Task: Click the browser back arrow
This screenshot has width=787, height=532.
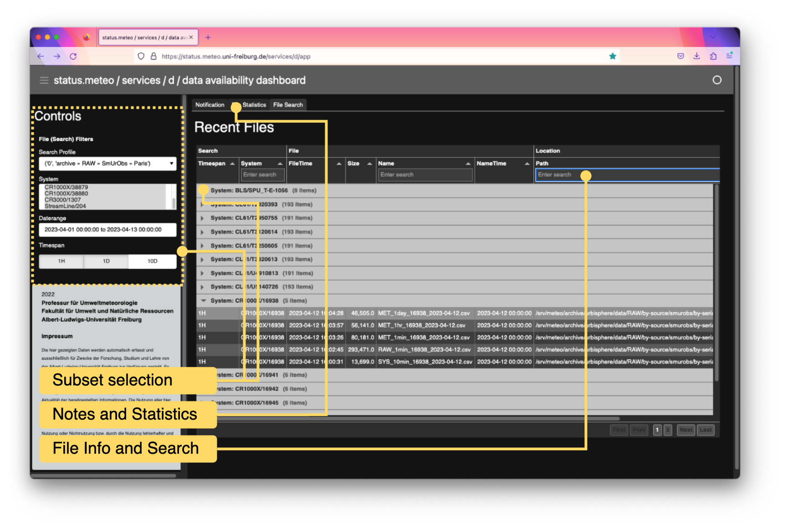Action: (x=41, y=56)
